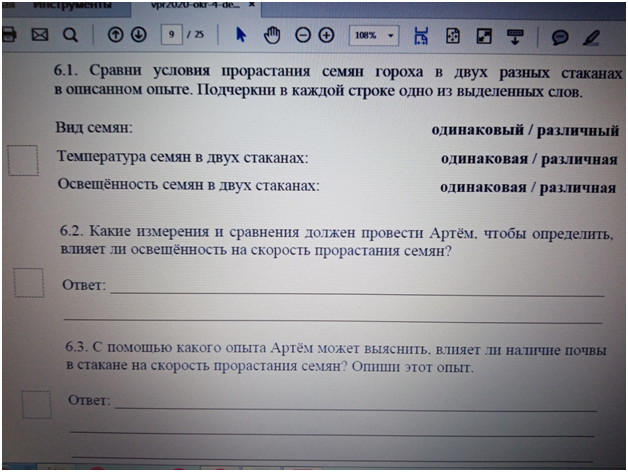
Task: Select the highlighter pen tool
Action: tap(591, 38)
